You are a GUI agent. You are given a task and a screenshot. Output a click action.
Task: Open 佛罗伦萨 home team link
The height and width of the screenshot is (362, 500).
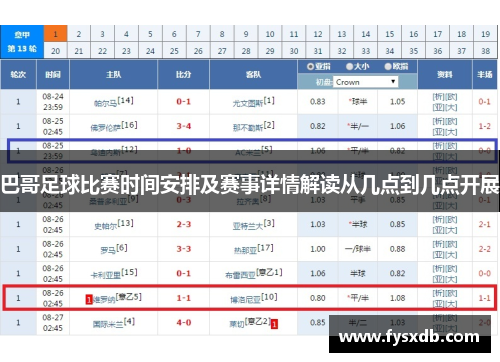[105, 128]
